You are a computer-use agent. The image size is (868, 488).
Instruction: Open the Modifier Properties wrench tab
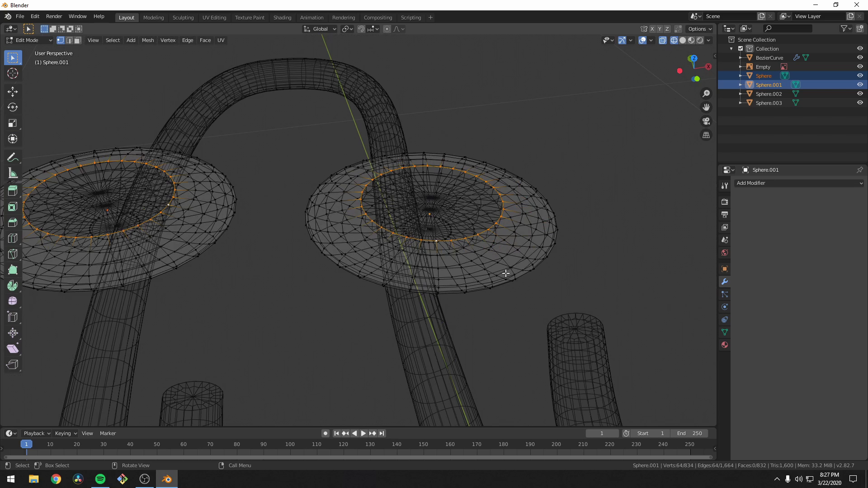(x=724, y=282)
